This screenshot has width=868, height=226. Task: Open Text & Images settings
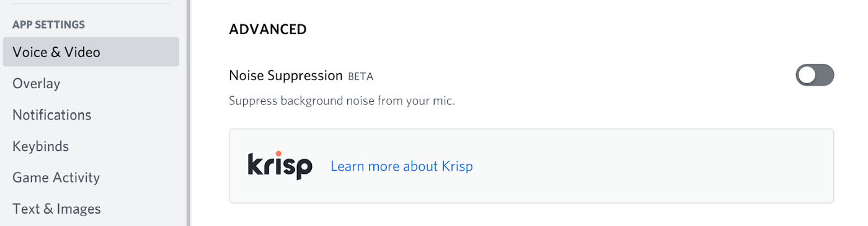(57, 209)
